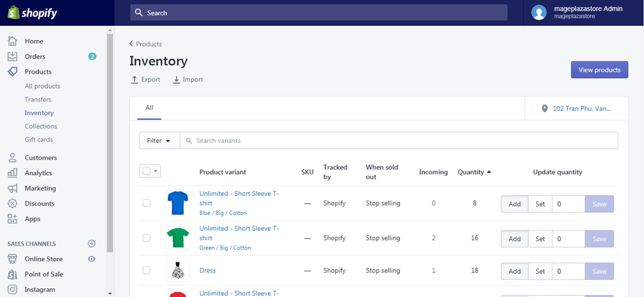Open the Dress product link
Screen dimensions: 644x297
[208, 271]
